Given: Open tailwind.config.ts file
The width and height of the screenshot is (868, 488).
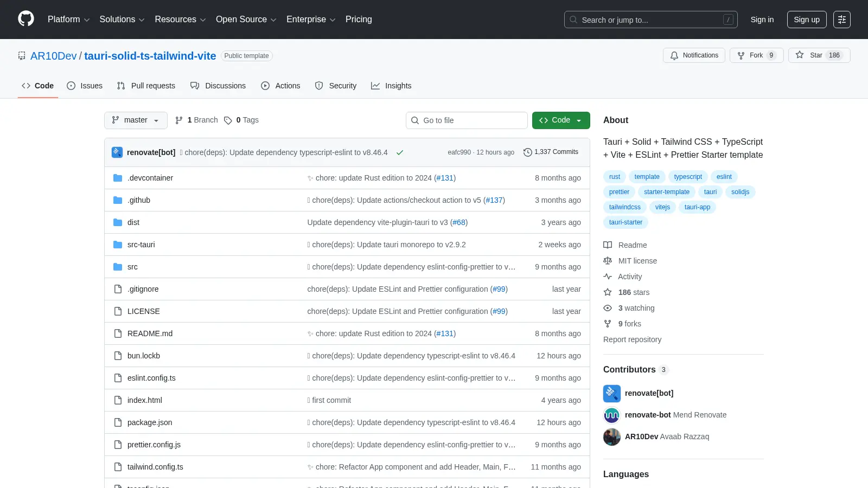Looking at the screenshot, I should click(155, 467).
